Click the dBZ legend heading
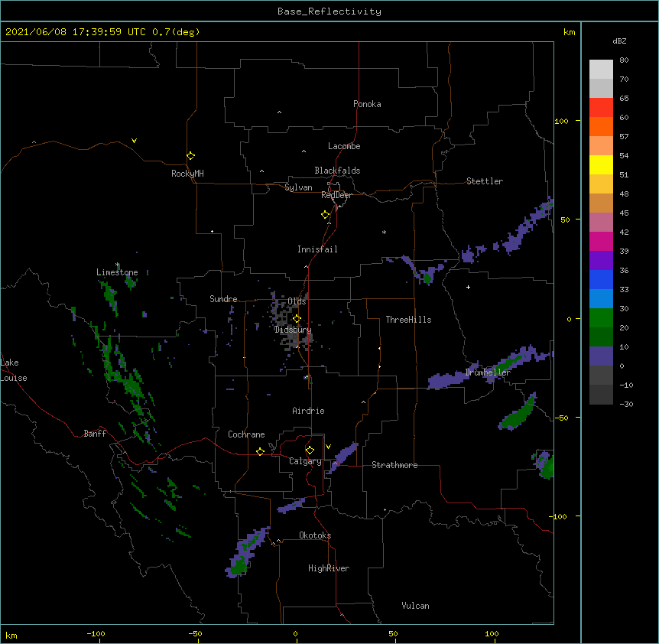Viewport: 659px width, 644px height. coord(619,41)
